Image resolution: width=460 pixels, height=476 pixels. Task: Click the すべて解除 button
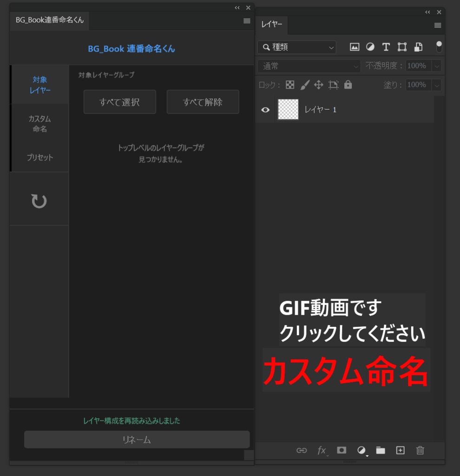203,102
